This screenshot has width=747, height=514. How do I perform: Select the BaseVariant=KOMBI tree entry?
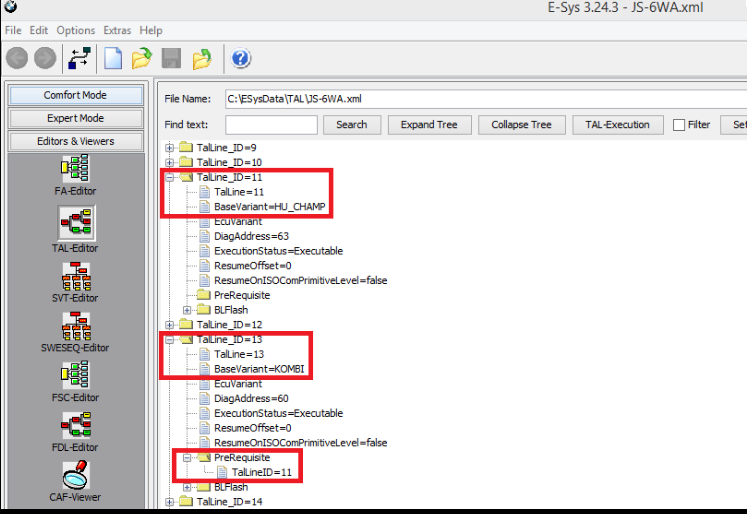click(259, 369)
